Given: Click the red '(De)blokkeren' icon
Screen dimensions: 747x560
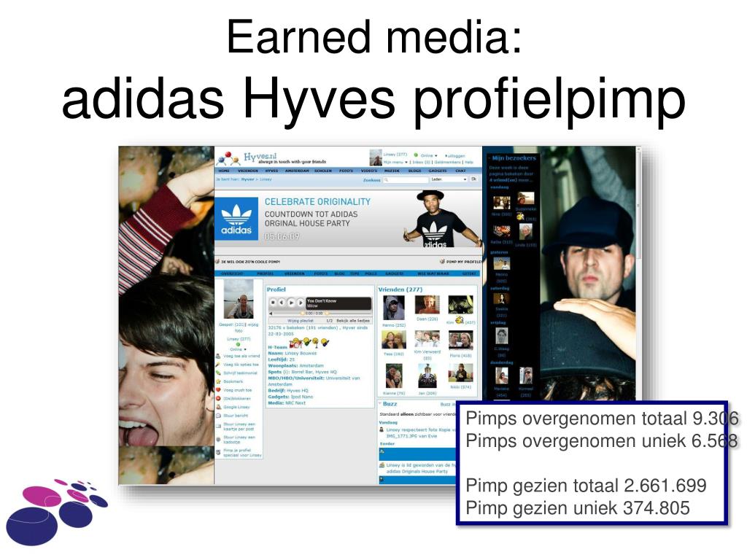Looking at the screenshot, I should point(218,399).
